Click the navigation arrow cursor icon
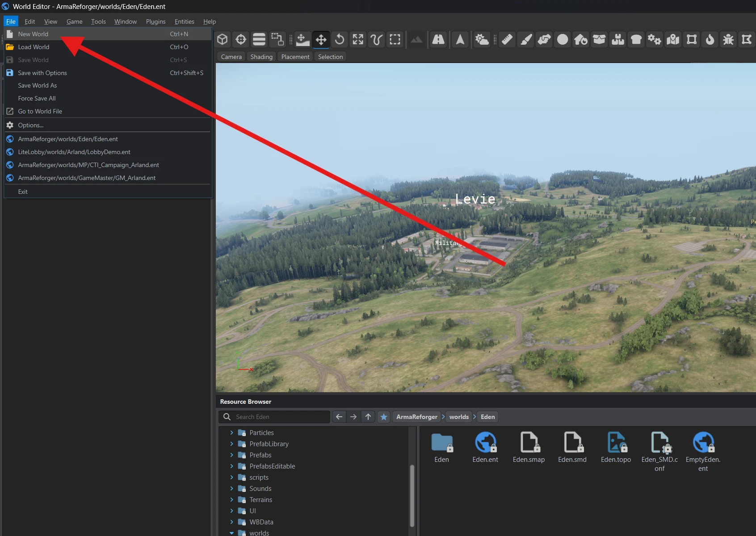Screen dimensions: 756x536 (x=460, y=40)
